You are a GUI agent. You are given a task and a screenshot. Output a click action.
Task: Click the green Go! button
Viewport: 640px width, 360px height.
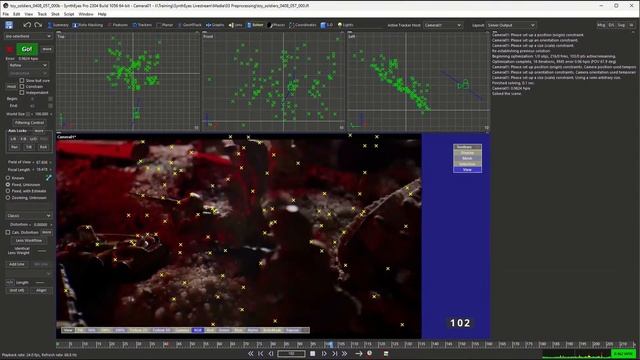[27, 49]
